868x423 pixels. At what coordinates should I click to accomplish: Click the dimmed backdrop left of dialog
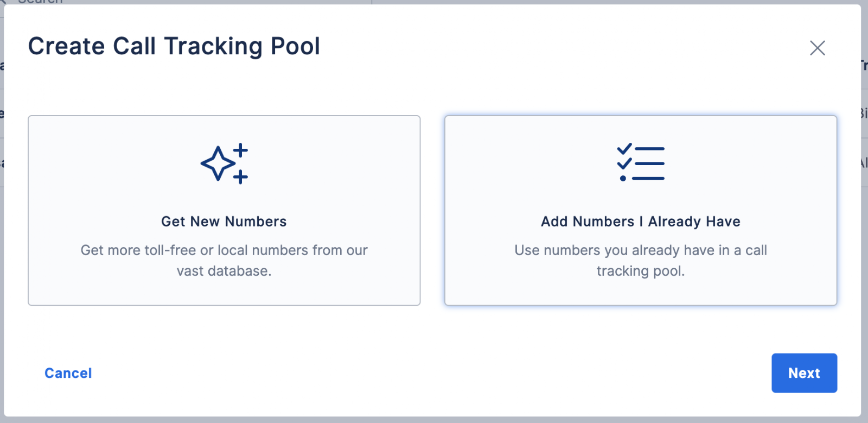coord(2,244)
